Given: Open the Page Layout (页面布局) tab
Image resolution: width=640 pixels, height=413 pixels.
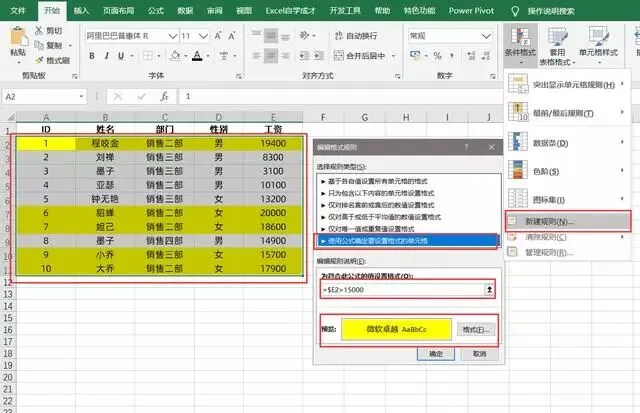Looking at the screenshot, I should point(118,11).
